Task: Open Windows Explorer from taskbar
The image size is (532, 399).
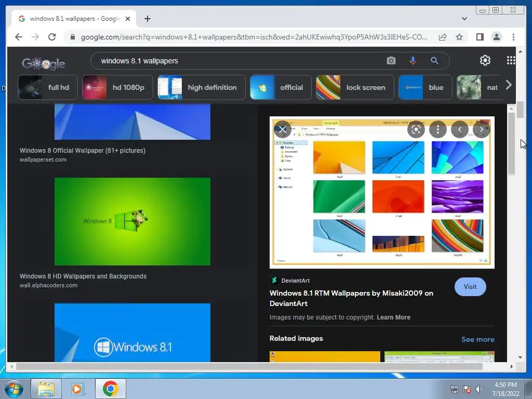Action: 46,389
